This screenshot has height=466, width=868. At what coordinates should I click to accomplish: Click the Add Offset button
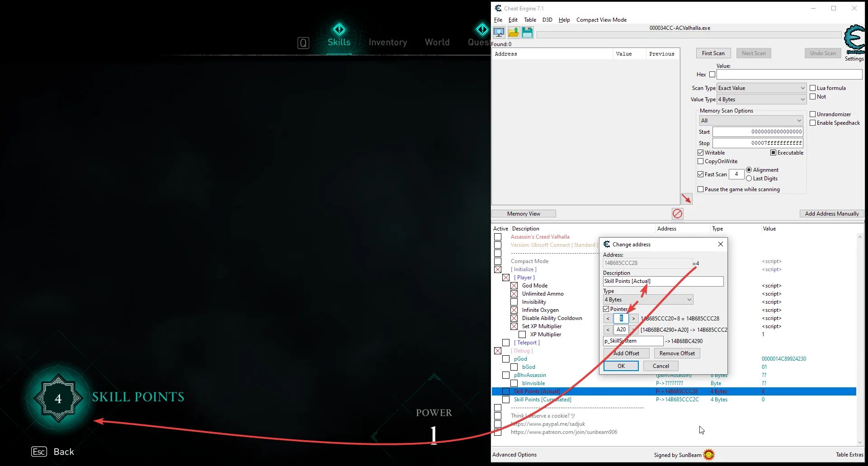point(626,353)
